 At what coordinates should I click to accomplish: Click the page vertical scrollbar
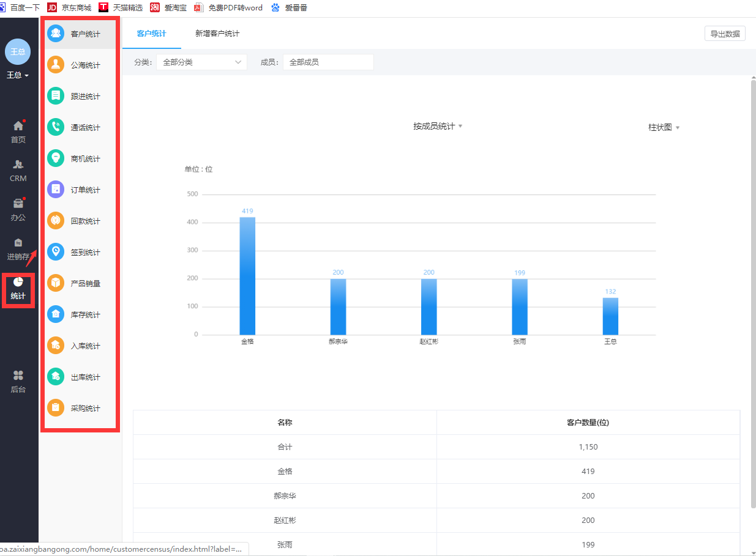(753, 294)
